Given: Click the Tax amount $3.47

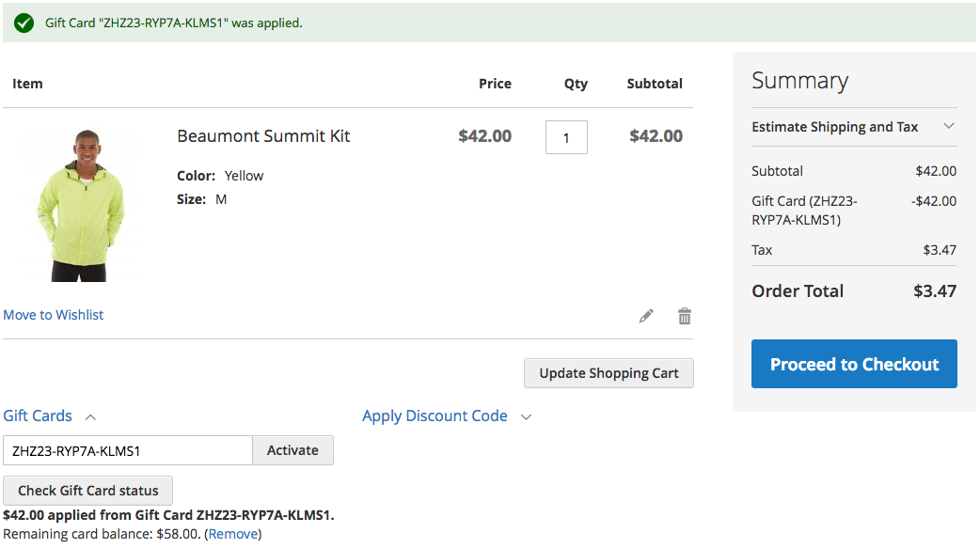Looking at the screenshot, I should (940, 250).
